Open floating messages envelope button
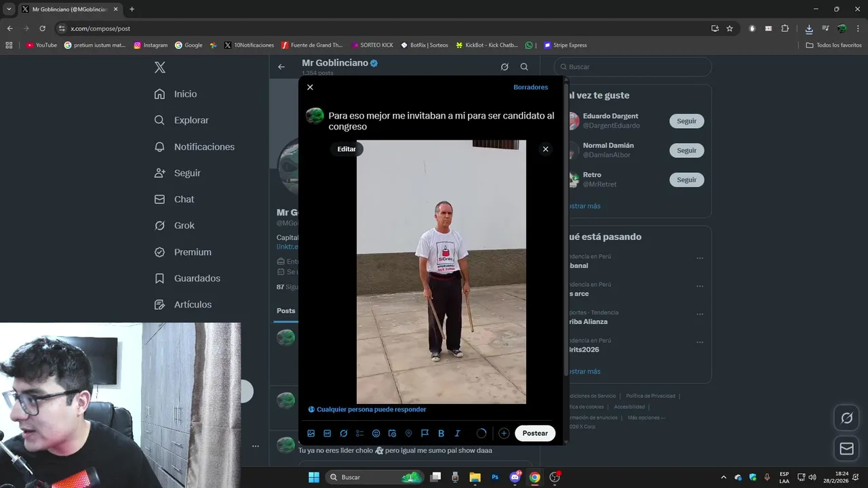The width and height of the screenshot is (868, 488). point(847,449)
